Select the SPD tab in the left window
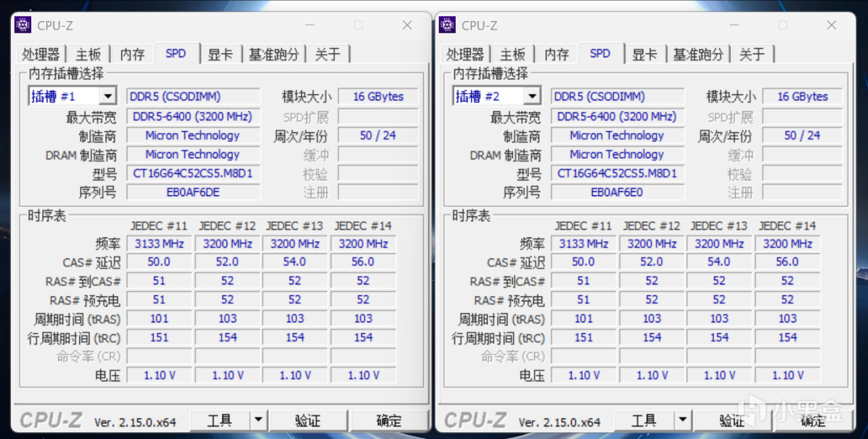This screenshot has width=868, height=439. click(x=176, y=53)
